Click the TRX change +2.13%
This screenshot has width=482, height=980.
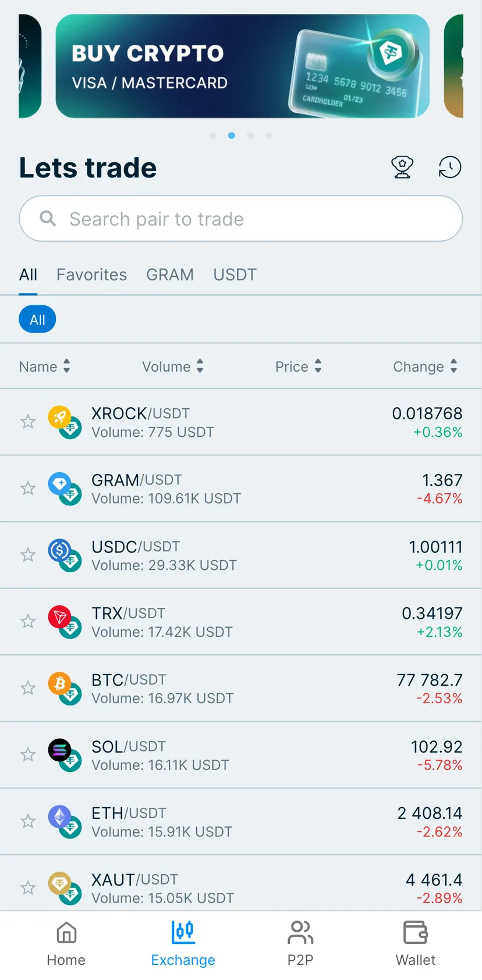(x=440, y=632)
